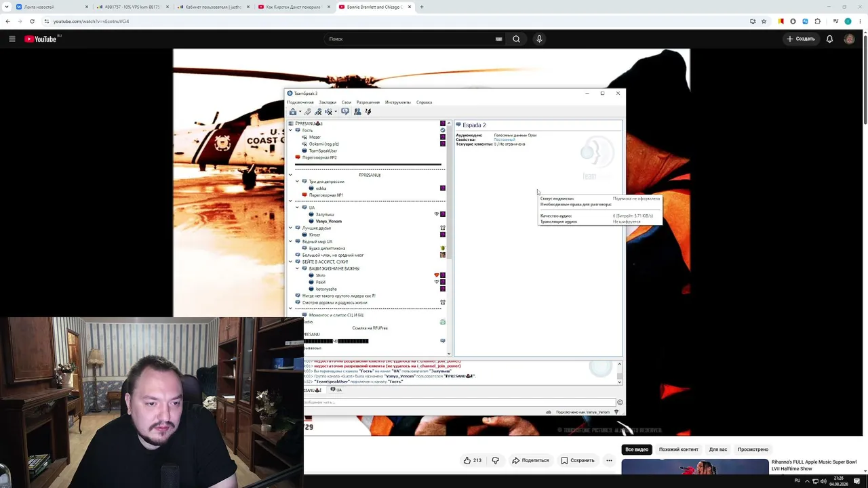Go back in the browser
The width and height of the screenshot is (868, 488).
click(x=7, y=21)
